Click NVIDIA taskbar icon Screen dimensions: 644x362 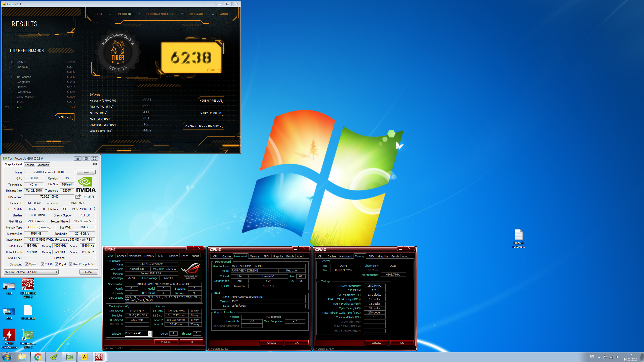(x=54, y=357)
